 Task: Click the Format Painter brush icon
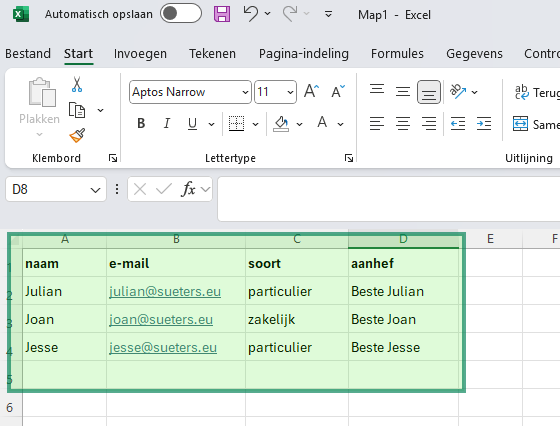77,135
